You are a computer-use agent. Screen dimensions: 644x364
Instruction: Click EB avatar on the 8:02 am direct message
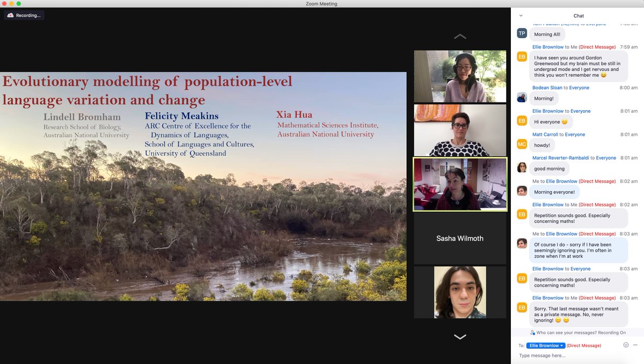coord(522,215)
